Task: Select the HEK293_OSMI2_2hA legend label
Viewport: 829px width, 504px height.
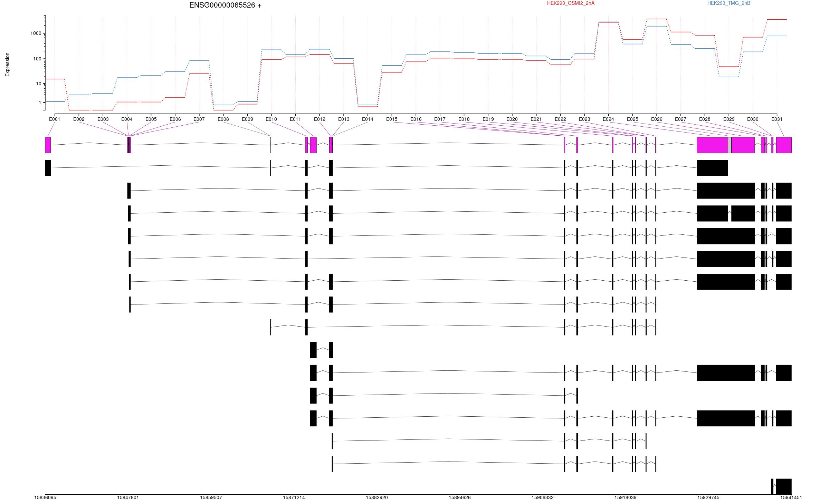Action: pyautogui.click(x=571, y=3)
